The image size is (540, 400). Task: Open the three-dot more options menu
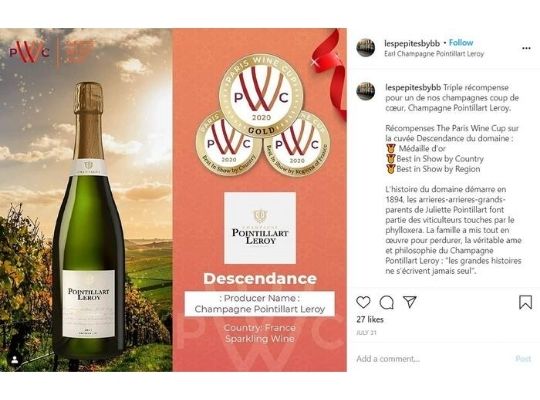[x=526, y=48]
